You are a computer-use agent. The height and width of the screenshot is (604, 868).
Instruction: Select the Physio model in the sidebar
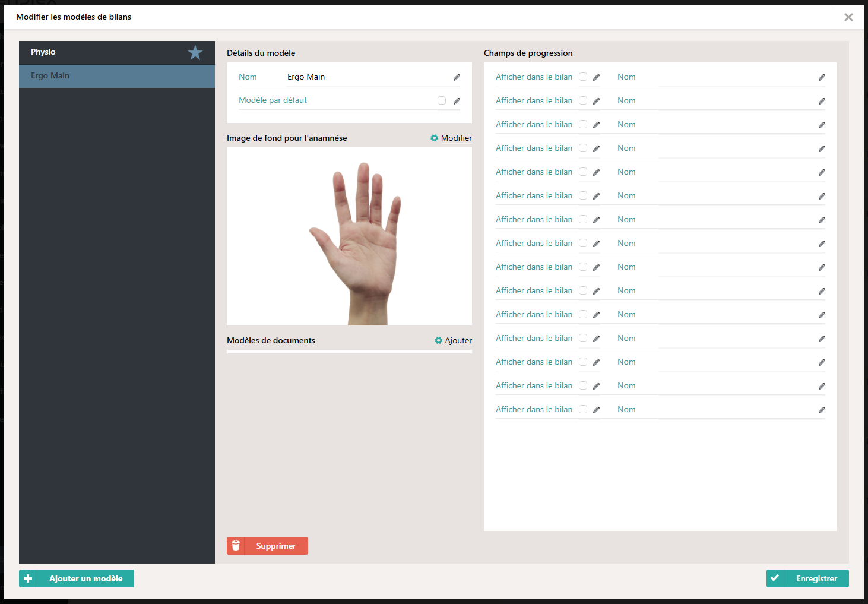[117, 52]
